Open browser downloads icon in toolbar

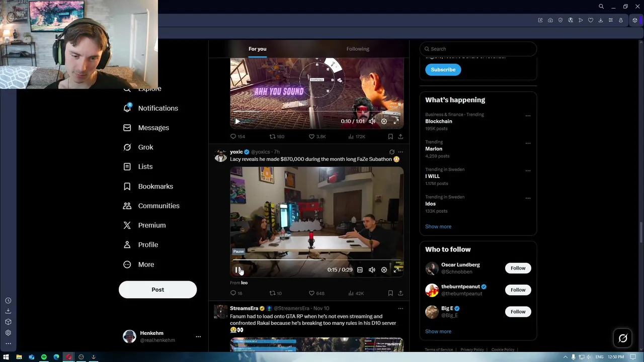(601, 20)
